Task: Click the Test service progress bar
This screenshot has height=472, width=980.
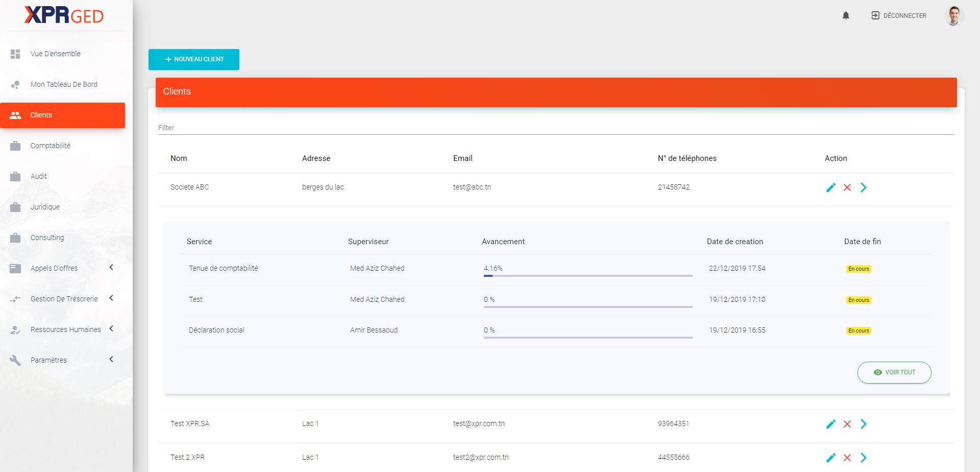Action: click(x=588, y=307)
